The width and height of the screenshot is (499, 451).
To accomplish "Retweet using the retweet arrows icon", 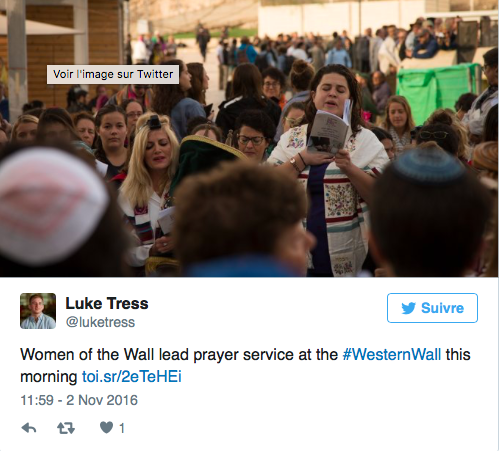I will [x=66, y=428].
